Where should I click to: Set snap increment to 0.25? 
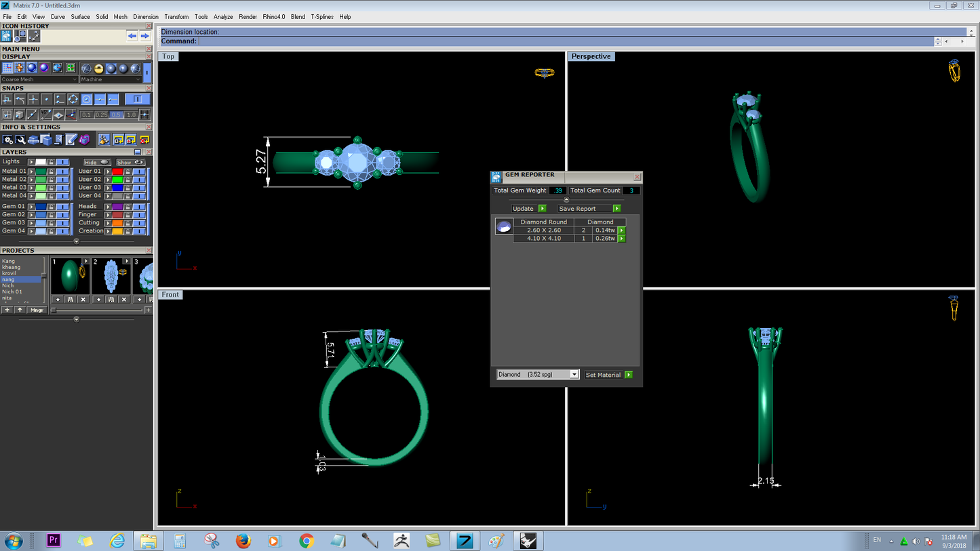(101, 115)
